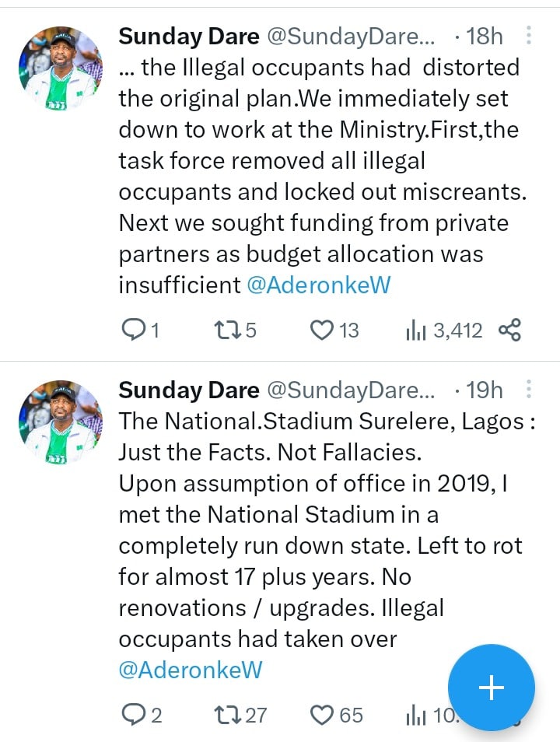Image resolution: width=560 pixels, height=742 pixels.
Task: Like the tweet with 13 likes
Action: coord(322,331)
